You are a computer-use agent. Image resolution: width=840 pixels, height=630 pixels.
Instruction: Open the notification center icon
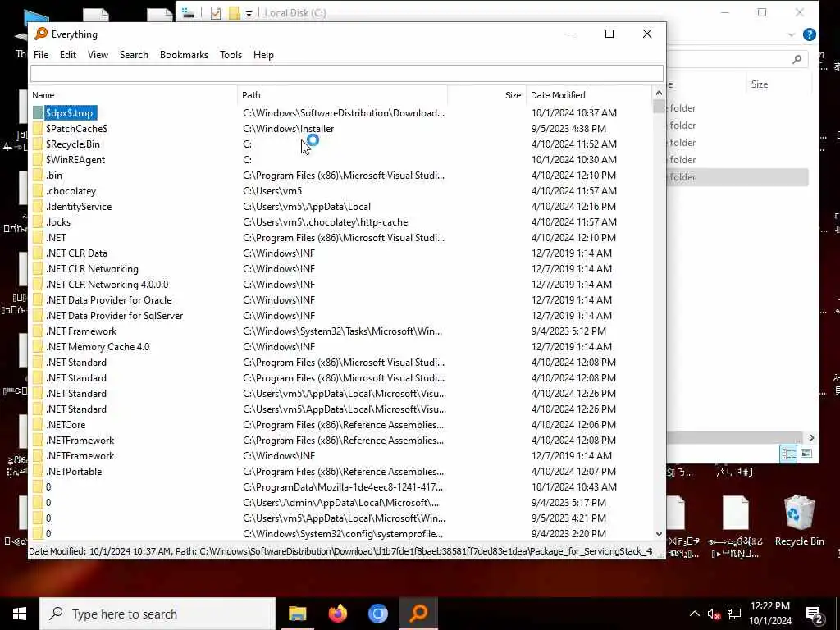point(815,614)
